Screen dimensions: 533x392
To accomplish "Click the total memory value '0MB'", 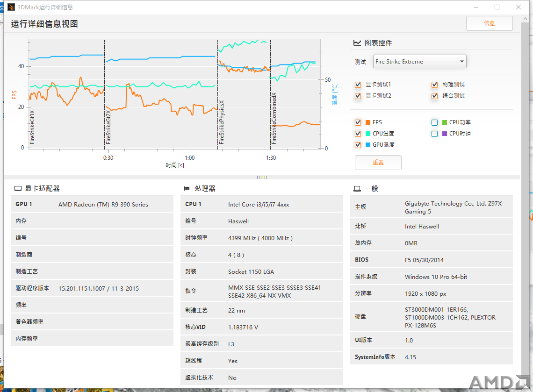I will [x=411, y=243].
